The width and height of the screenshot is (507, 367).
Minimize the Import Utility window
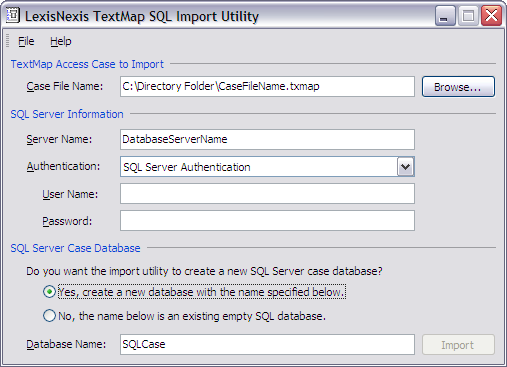tap(445, 16)
